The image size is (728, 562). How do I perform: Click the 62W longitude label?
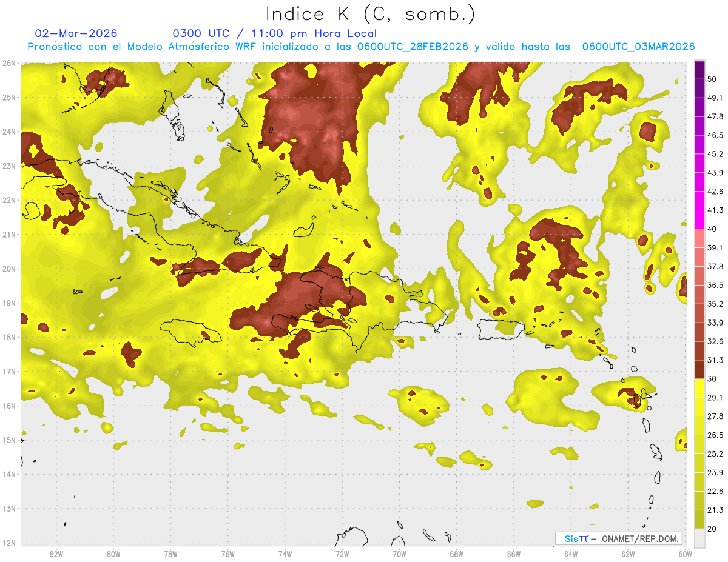(x=629, y=554)
